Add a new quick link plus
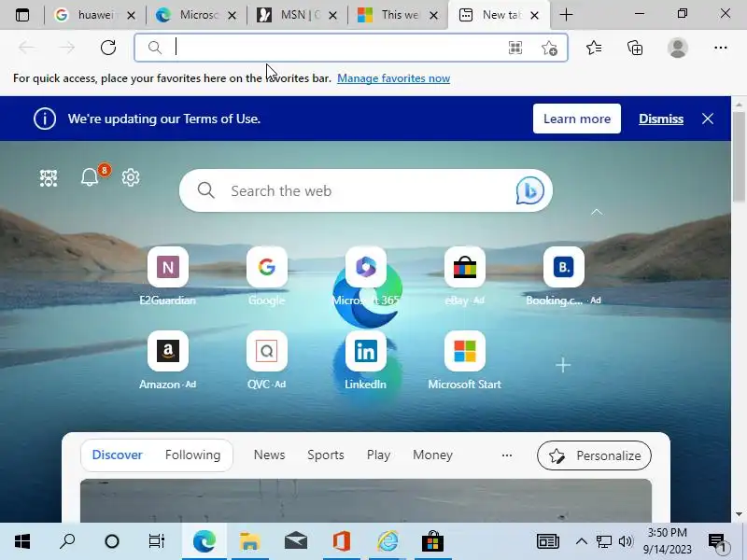 point(563,365)
